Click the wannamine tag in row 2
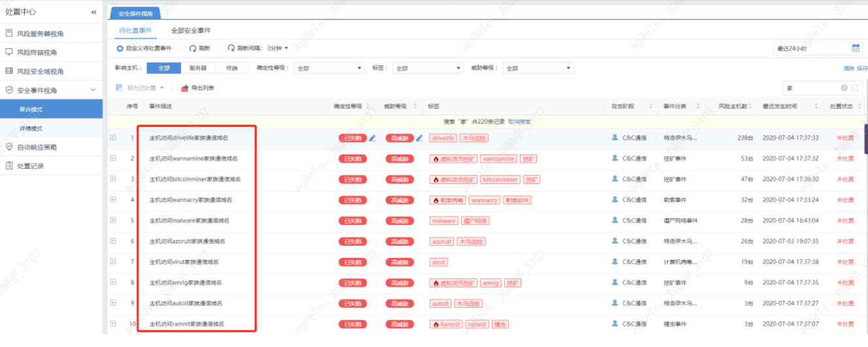868x347 pixels. click(498, 158)
